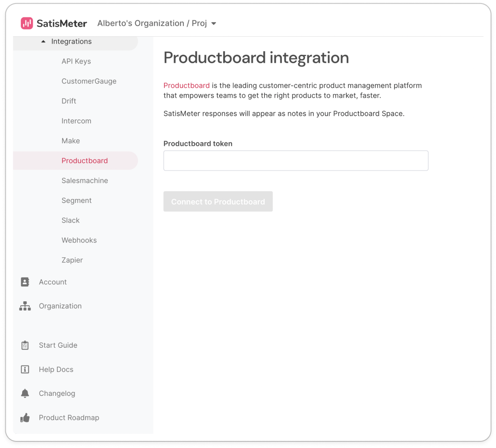Go to Drift integration
The height and width of the screenshot is (448, 496).
click(68, 101)
